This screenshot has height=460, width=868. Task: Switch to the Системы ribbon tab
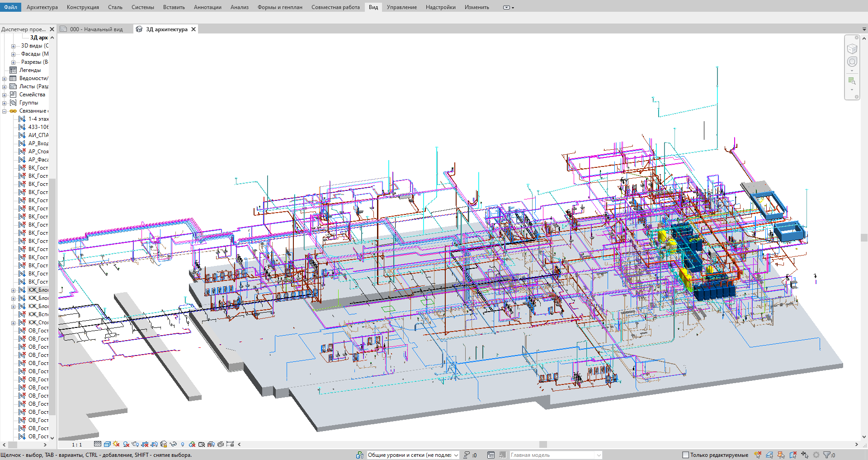(143, 7)
